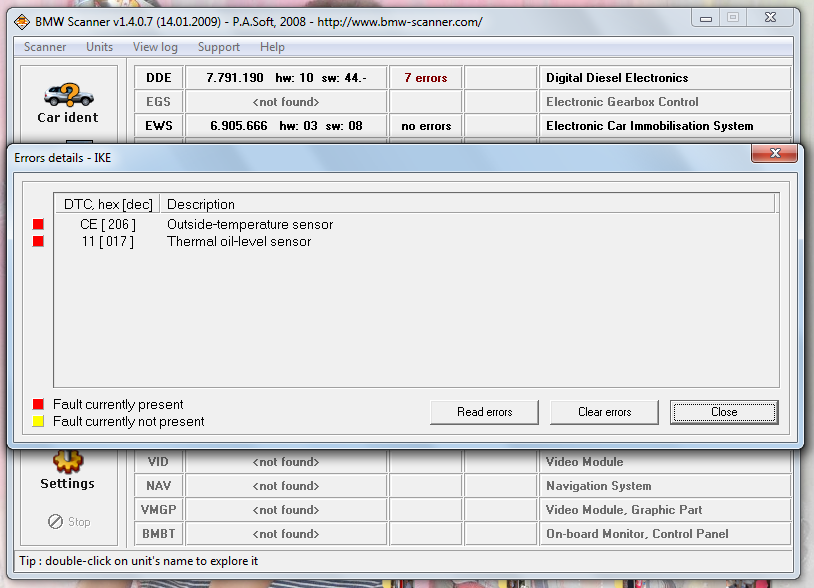Click 'Digital Diesel Electronics' description
This screenshot has height=588, width=814.
pos(617,78)
